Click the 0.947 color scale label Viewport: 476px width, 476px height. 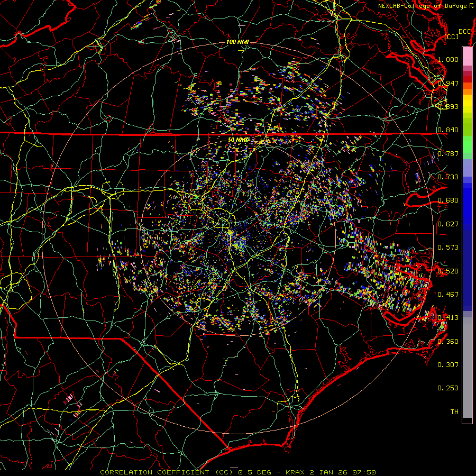tap(448, 83)
